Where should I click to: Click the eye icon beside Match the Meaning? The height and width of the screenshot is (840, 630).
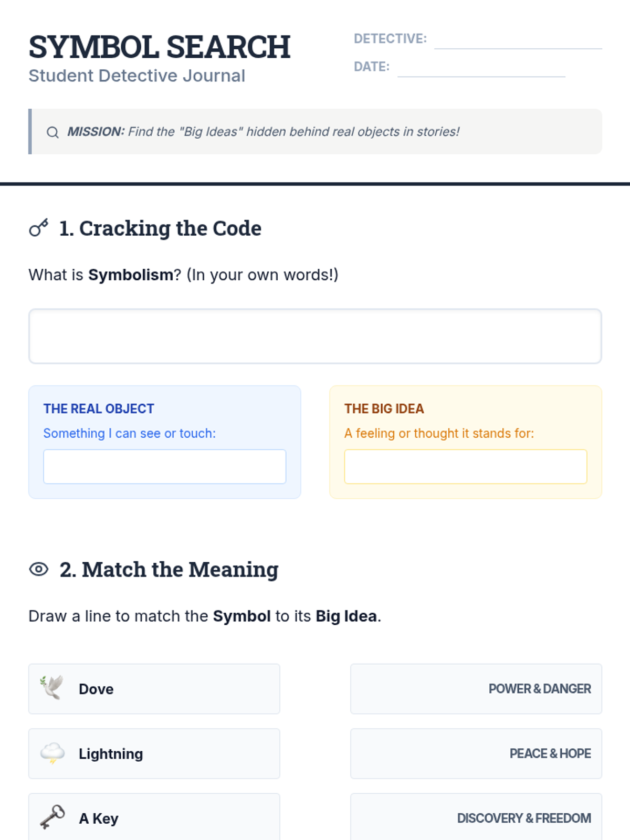click(x=39, y=569)
